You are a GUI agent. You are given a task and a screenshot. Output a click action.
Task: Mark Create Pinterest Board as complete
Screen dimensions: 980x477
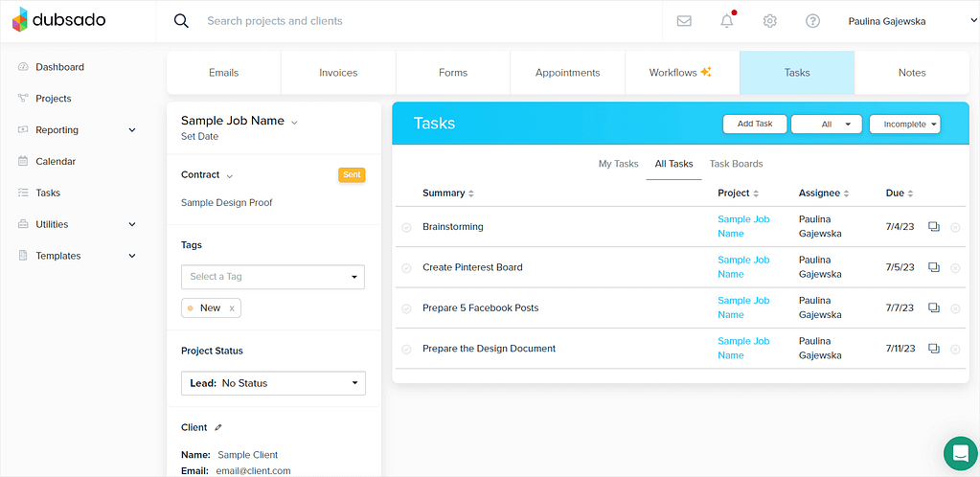click(406, 268)
